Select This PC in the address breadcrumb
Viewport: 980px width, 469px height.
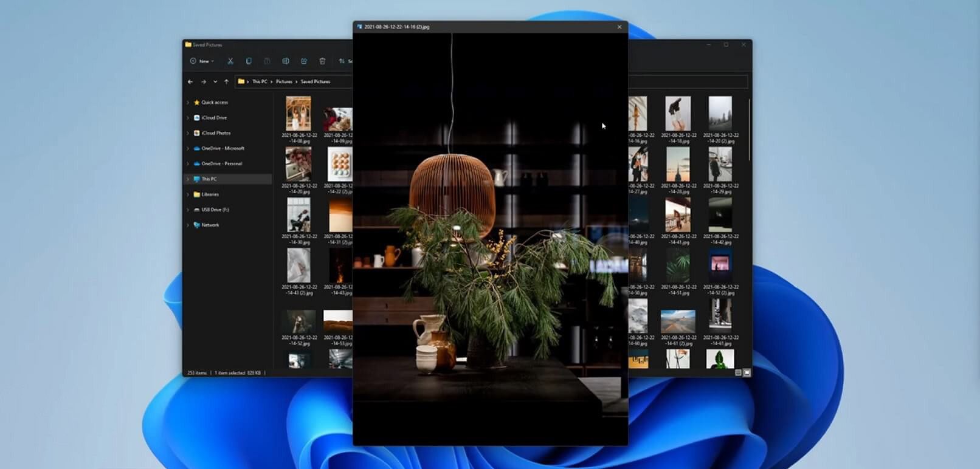pyautogui.click(x=260, y=81)
